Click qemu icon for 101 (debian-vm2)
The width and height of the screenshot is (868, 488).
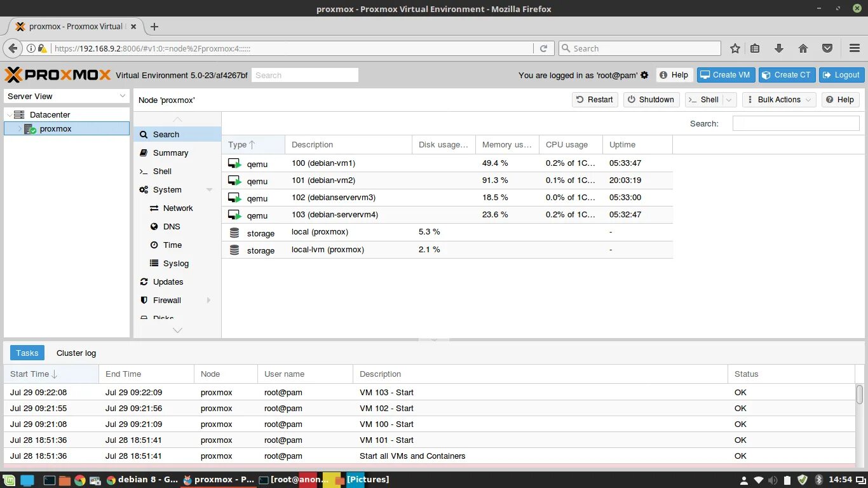pyautogui.click(x=235, y=181)
